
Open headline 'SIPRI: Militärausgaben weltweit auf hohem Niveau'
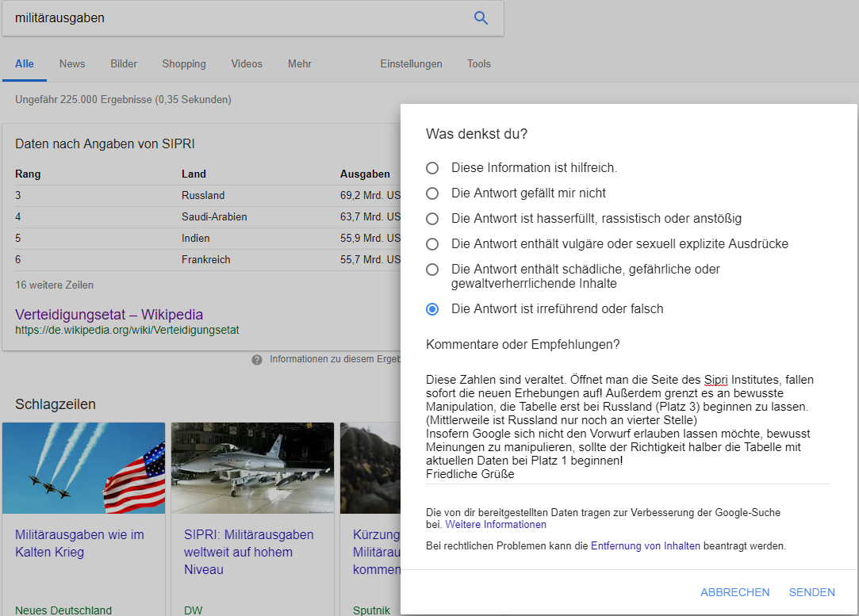[x=249, y=552]
